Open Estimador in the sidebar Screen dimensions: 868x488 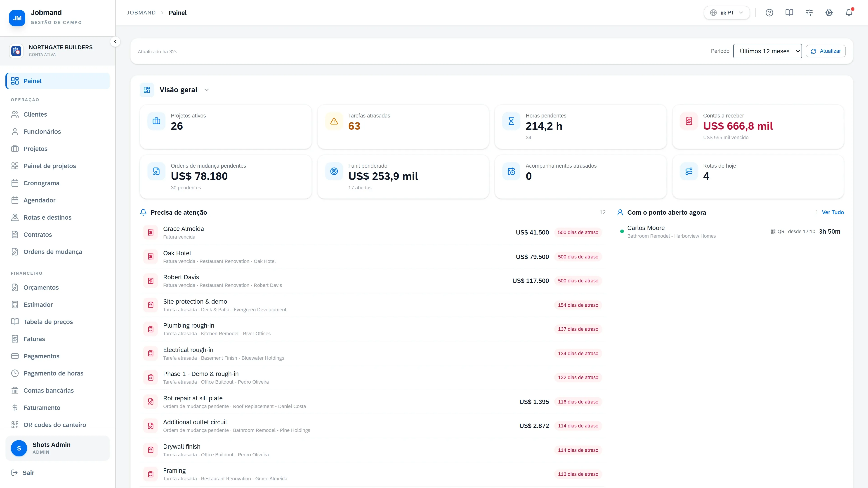tap(58, 305)
